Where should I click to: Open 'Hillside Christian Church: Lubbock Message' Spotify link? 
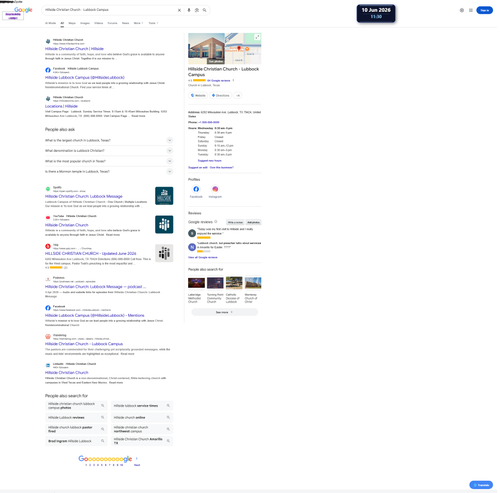click(x=84, y=196)
